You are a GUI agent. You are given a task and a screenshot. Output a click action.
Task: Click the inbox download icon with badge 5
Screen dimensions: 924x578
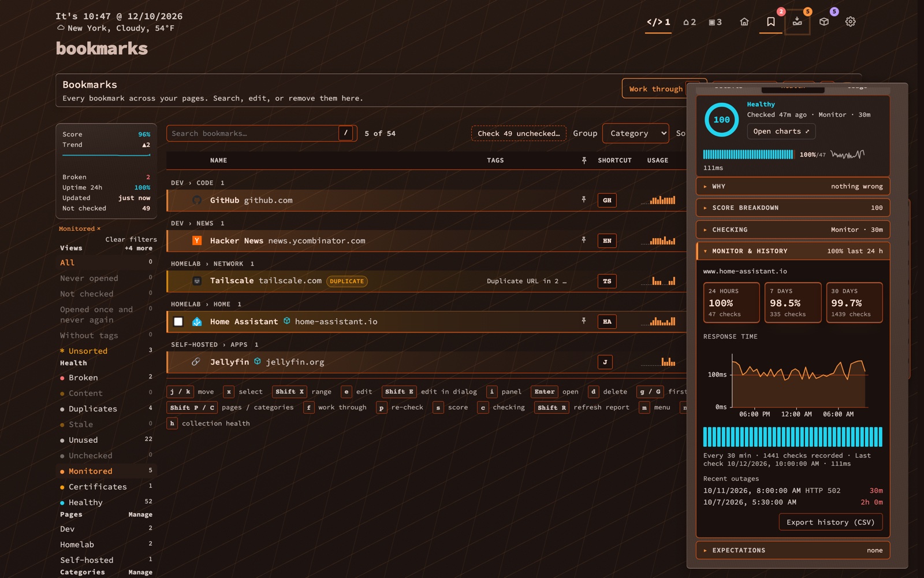point(798,22)
